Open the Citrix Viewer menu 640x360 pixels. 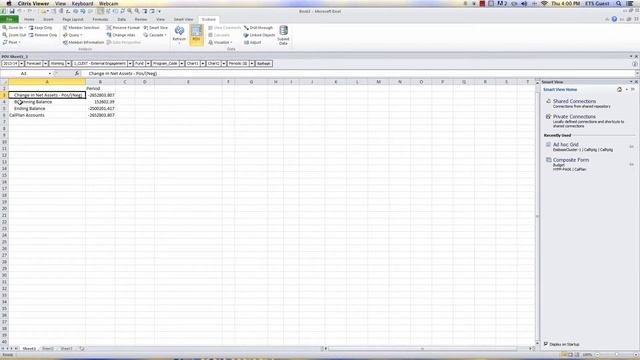pyautogui.click(x=33, y=3)
